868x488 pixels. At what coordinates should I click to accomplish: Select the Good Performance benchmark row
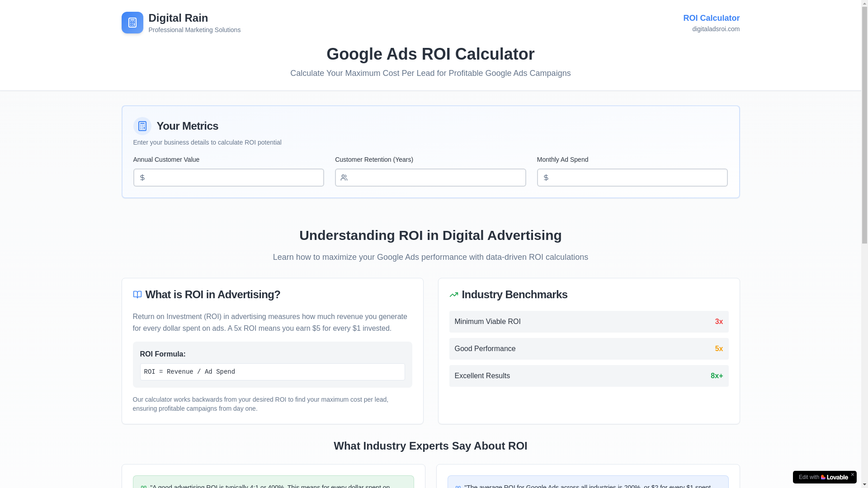[x=589, y=349]
